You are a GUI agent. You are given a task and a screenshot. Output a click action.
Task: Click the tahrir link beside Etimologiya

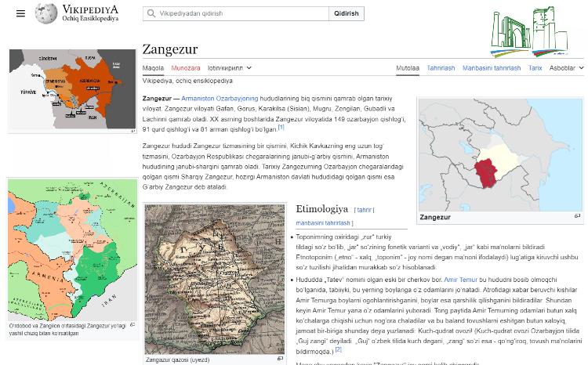coord(364,210)
